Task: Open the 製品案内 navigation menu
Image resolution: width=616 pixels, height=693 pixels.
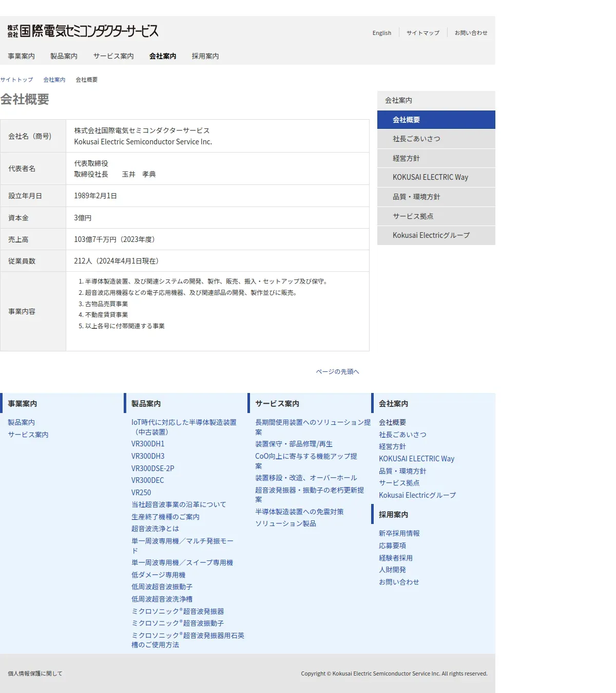Action: point(64,56)
